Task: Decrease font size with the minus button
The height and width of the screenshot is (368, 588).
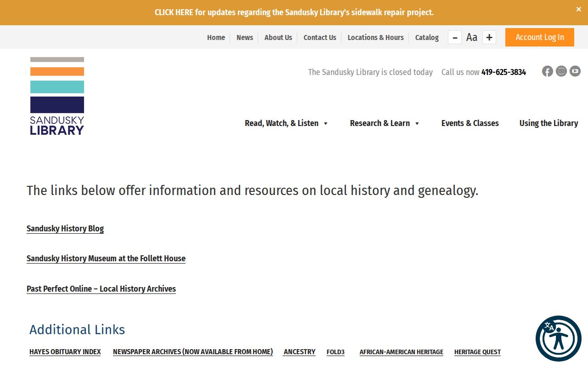Action: coord(455,38)
